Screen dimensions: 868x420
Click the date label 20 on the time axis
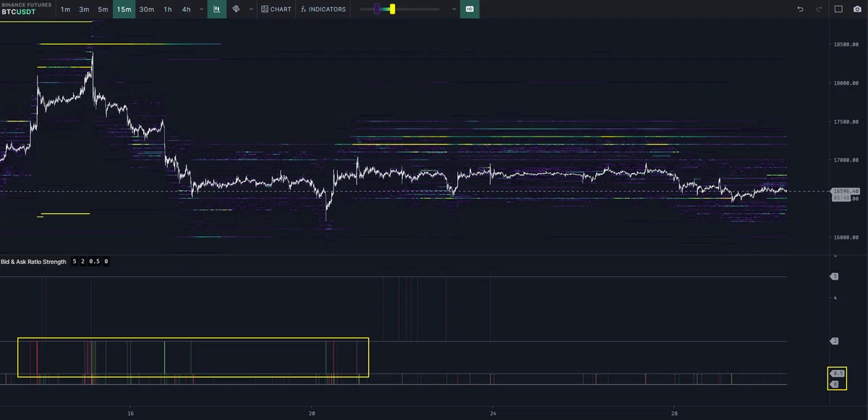[312, 413]
